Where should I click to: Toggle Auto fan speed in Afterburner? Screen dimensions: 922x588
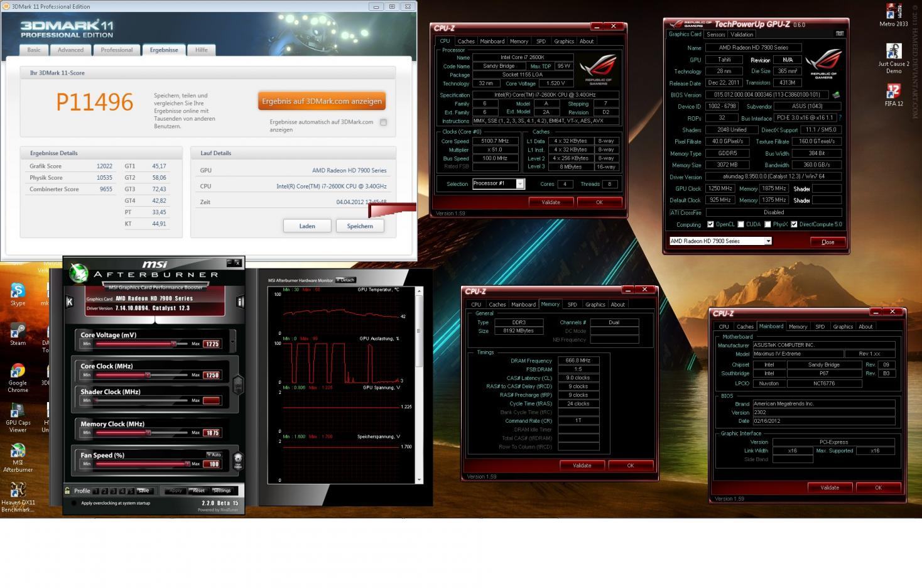click(214, 454)
